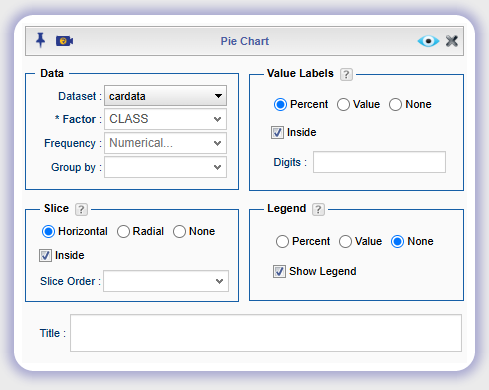Select Value under Legend
The width and height of the screenshot is (489, 390).
tap(345, 241)
